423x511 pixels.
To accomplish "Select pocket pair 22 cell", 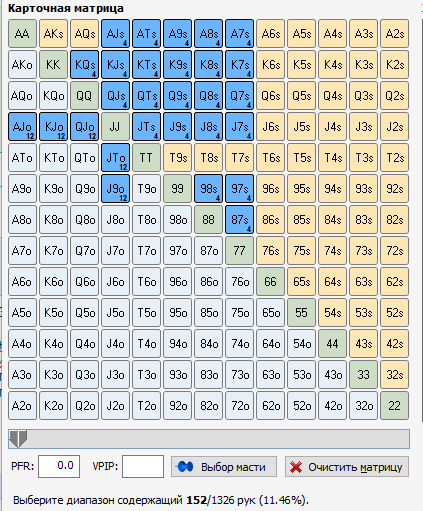I will (x=394, y=406).
